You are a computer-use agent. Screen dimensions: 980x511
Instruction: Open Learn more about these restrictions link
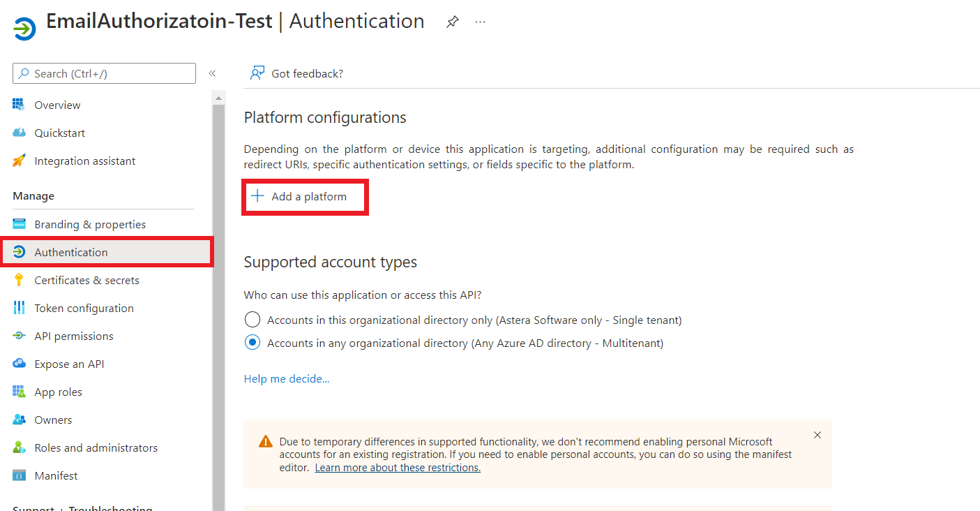[398, 468]
